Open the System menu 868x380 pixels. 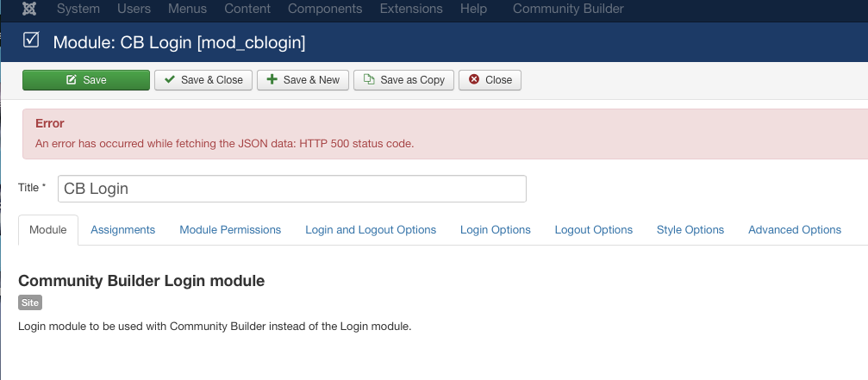click(78, 9)
